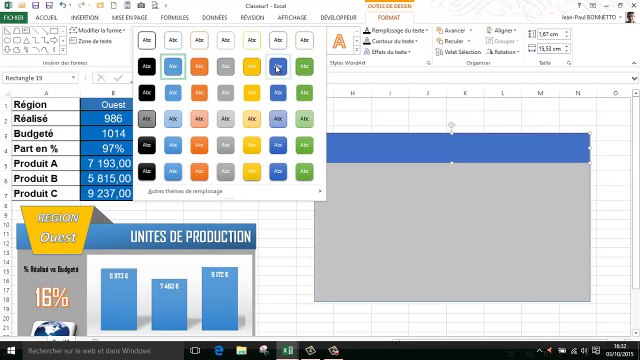Switch to AFFICHAGE tab
Viewport: 640px width, 360px height.
[x=292, y=18]
